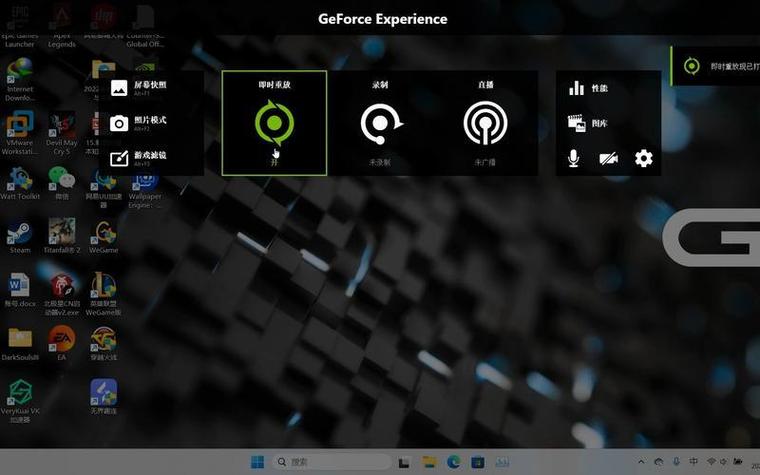Select the WeGame desktop icon
The image size is (760, 475).
104,238
